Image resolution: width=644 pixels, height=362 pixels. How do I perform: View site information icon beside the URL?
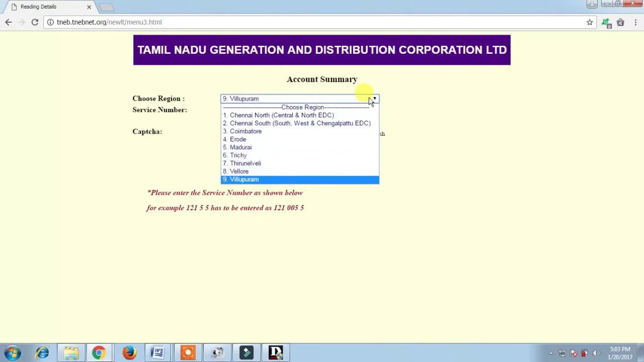pos(50,22)
